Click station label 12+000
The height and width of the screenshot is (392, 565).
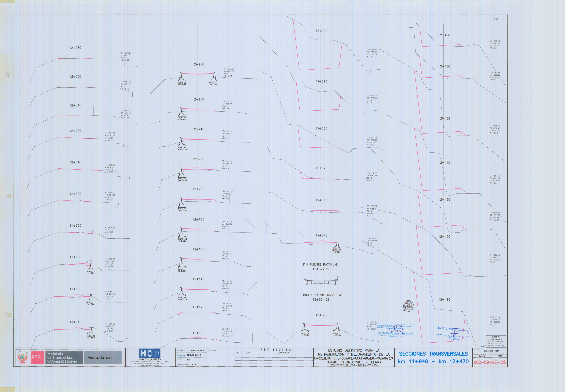pos(75,194)
